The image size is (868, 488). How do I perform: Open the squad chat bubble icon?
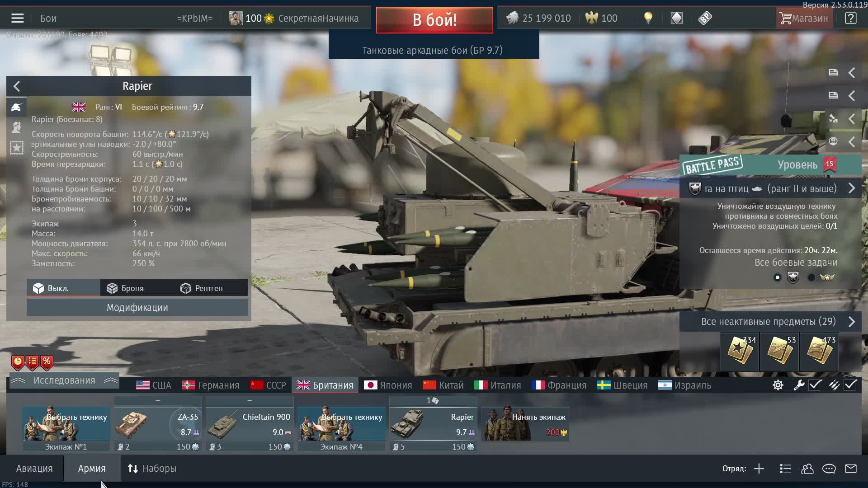pos(829,469)
